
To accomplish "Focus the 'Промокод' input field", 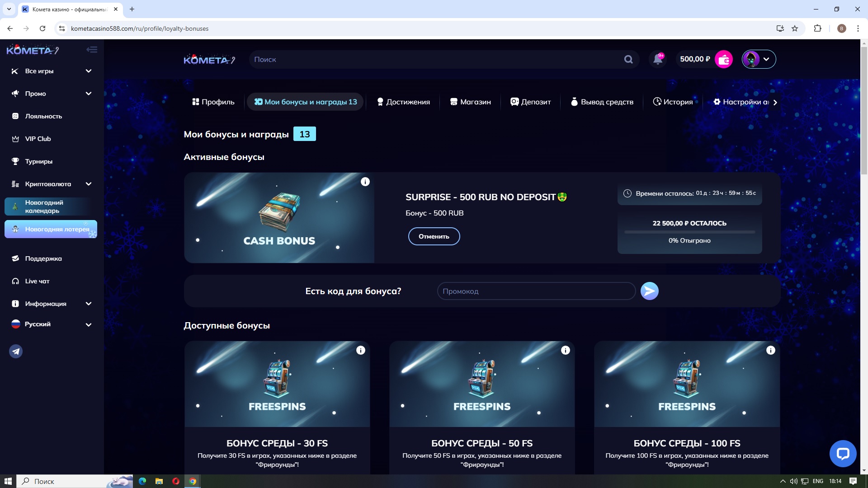I will click(536, 291).
